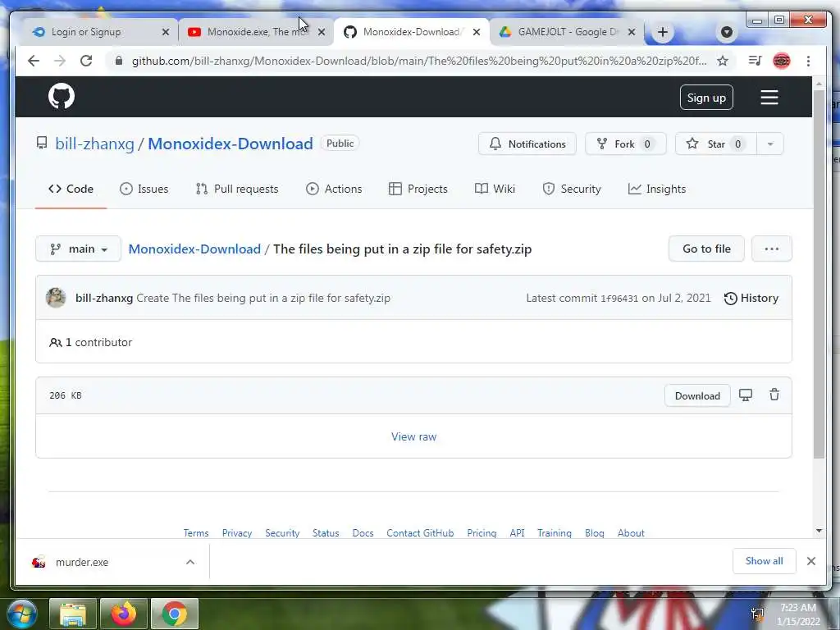The image size is (840, 630).
Task: Open the media control icon
Action: tap(756, 61)
